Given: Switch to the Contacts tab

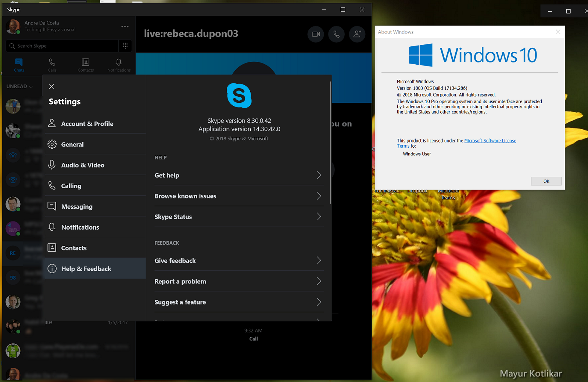Looking at the screenshot, I should [x=86, y=65].
